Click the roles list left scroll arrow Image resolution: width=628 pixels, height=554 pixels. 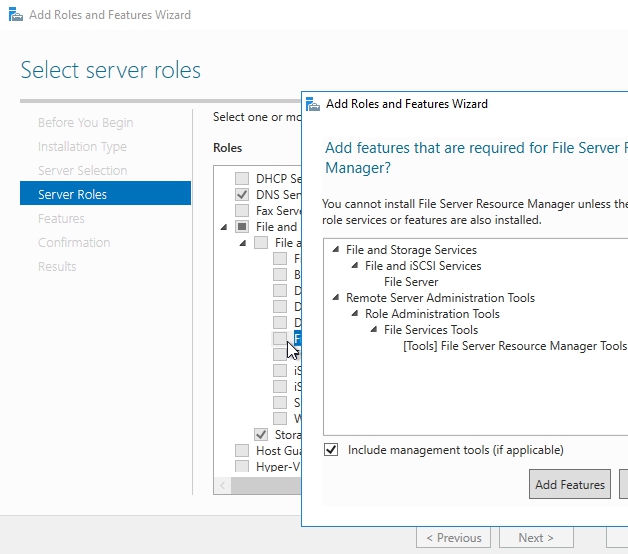coord(221,485)
